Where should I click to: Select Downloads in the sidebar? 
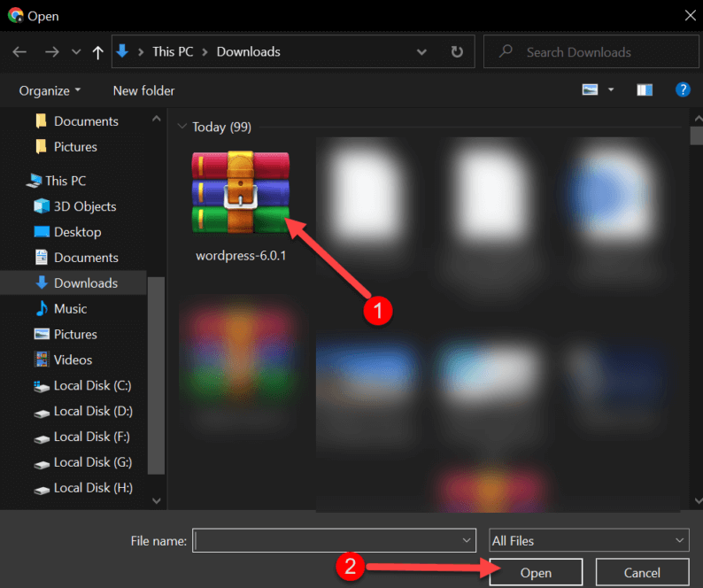coord(73,283)
